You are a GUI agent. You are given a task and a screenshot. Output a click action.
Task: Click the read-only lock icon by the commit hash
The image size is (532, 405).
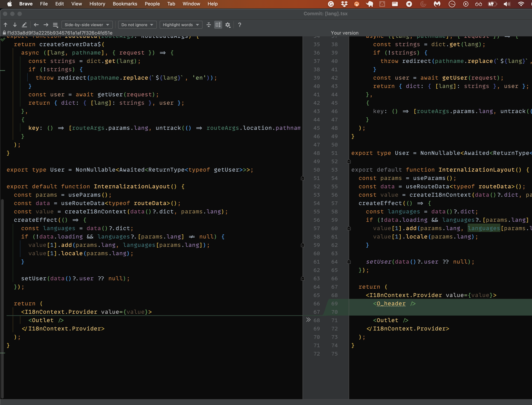pyautogui.click(x=4, y=33)
